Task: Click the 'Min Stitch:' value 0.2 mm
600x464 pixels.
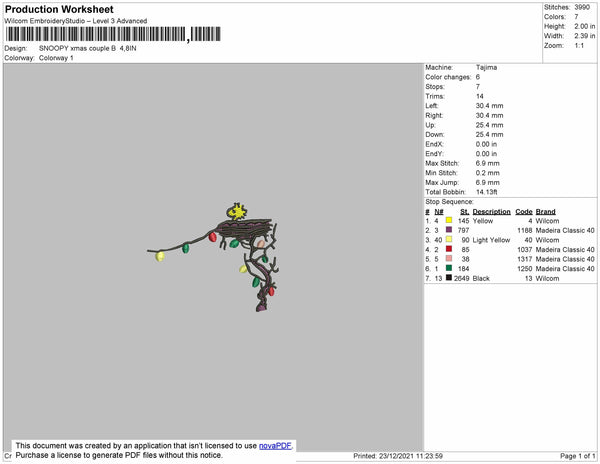Action: [488, 173]
